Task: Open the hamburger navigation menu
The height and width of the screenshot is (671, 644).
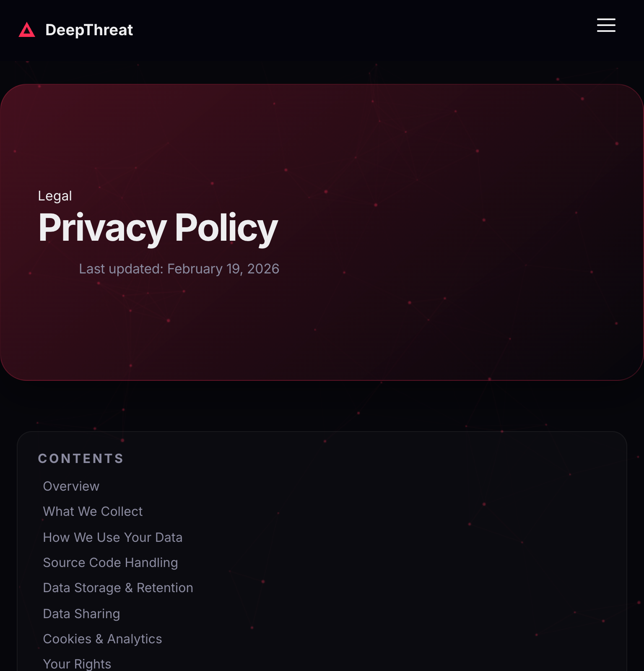Action: pyautogui.click(x=606, y=25)
